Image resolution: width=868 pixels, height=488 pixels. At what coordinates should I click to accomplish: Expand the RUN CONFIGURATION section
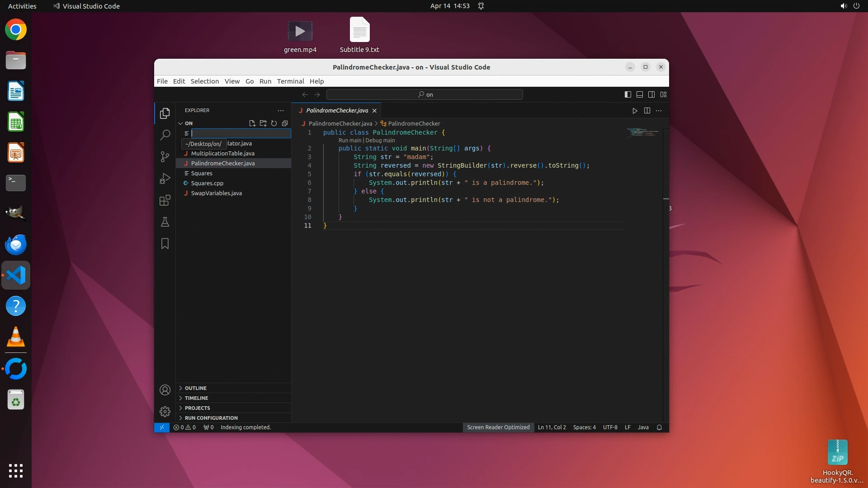click(211, 418)
